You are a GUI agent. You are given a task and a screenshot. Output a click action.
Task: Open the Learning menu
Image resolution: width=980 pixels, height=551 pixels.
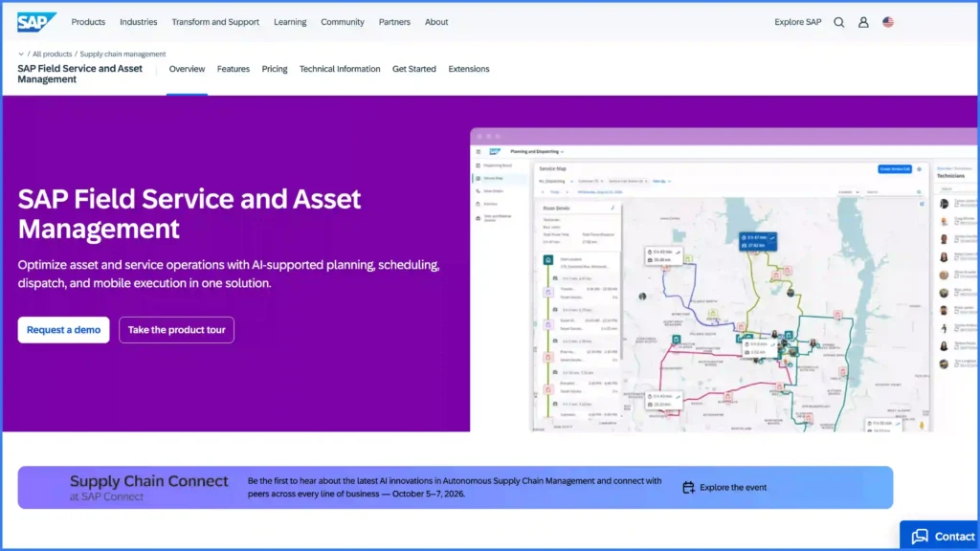click(x=290, y=22)
